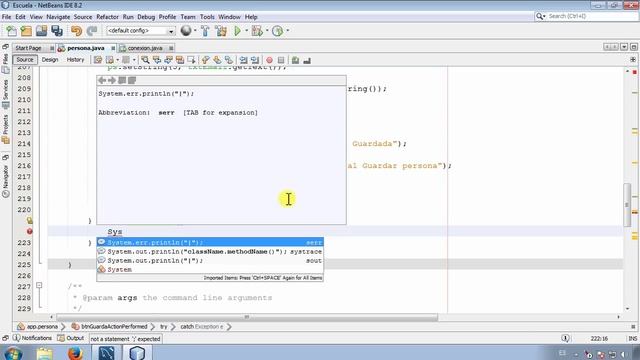Collapse Javadoc comment fold at line 227

click(x=39, y=285)
